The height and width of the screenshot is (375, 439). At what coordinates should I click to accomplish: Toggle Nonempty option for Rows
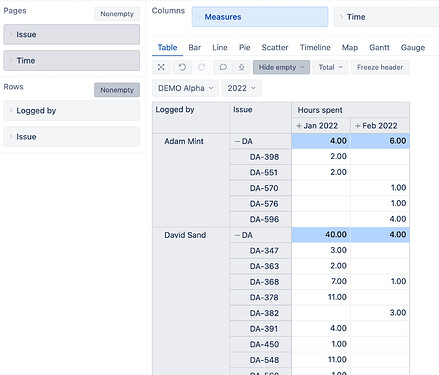117,90
